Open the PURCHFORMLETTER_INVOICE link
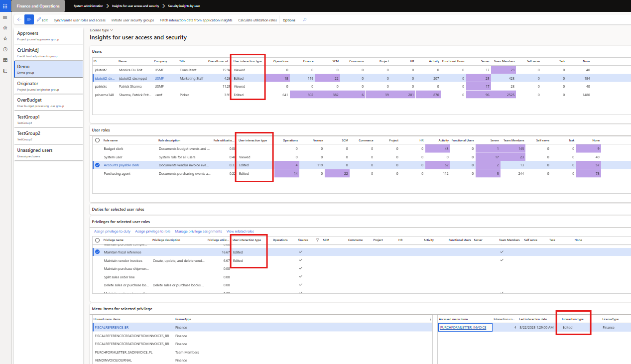Screen dimensions: 631x364 tap(463, 328)
